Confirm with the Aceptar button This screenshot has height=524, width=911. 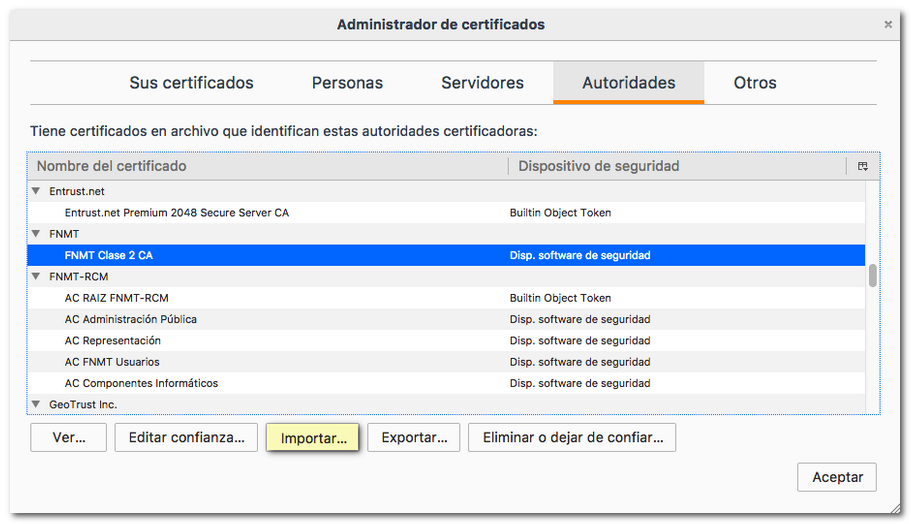point(836,477)
